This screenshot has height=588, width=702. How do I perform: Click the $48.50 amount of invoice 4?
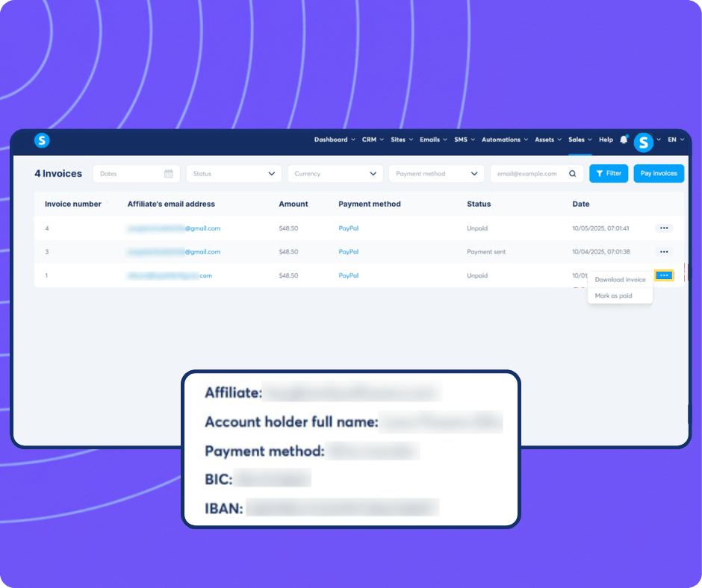pyautogui.click(x=288, y=228)
